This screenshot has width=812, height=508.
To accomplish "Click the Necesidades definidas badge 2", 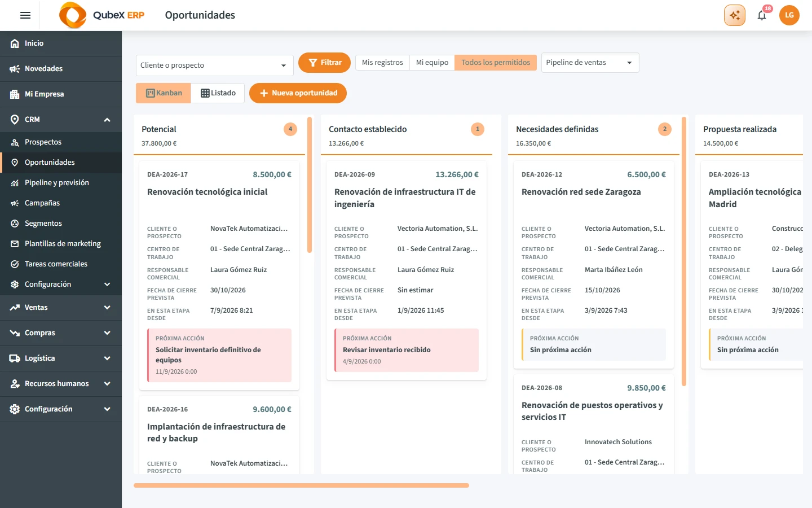I will point(665,129).
